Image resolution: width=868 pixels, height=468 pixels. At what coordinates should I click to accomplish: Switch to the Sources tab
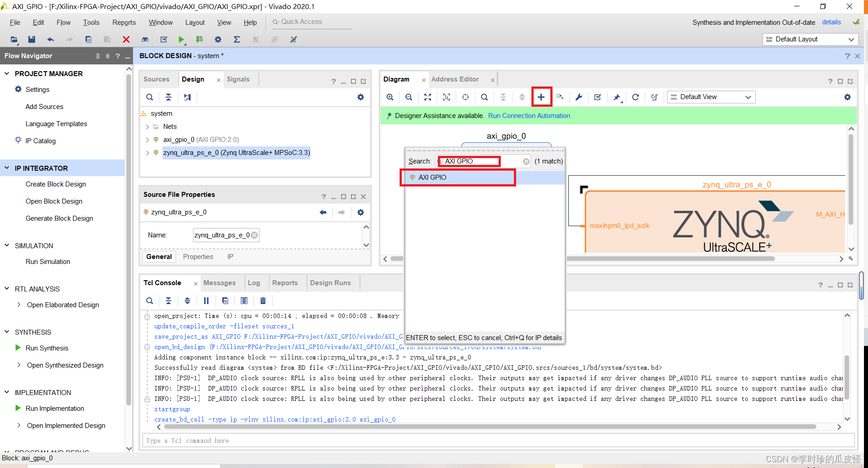point(156,79)
